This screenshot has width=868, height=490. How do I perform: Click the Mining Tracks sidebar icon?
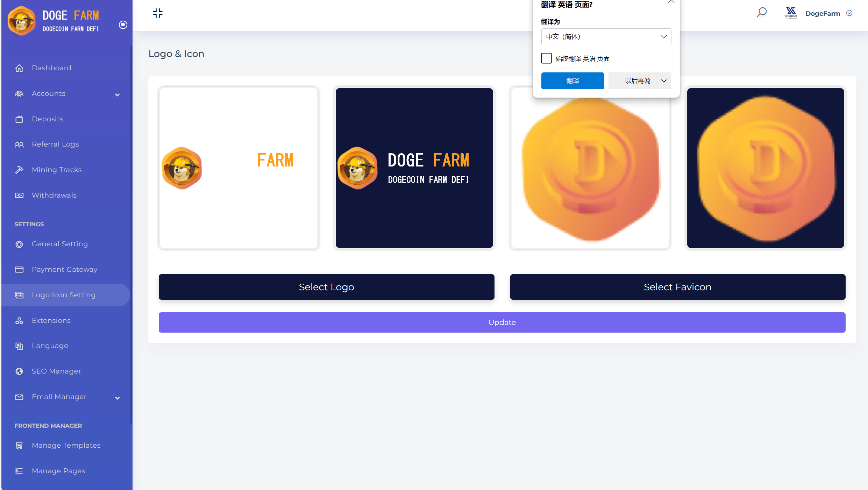click(x=19, y=170)
